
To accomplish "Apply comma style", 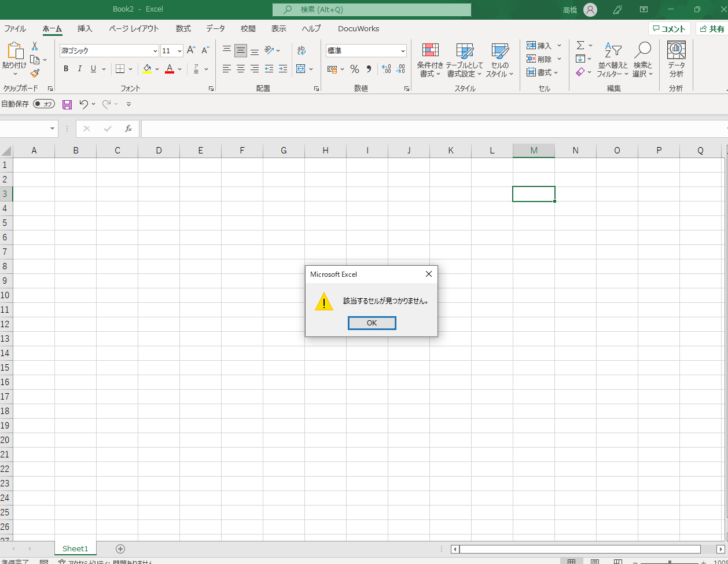I will pos(369,69).
